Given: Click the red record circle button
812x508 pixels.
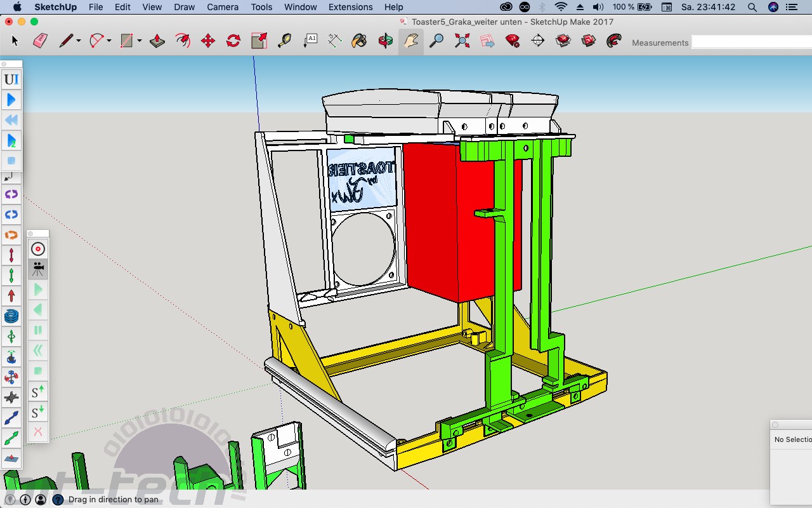Looking at the screenshot, I should (38, 249).
